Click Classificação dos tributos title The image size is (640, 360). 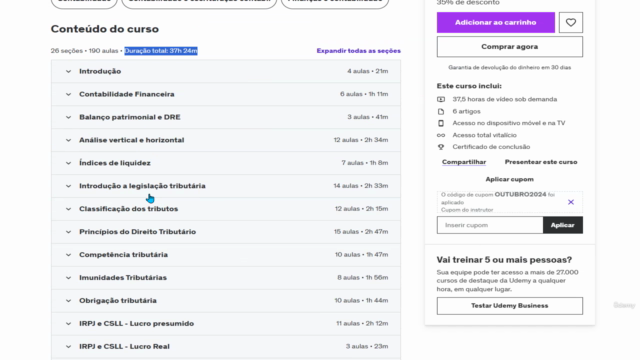(129, 209)
